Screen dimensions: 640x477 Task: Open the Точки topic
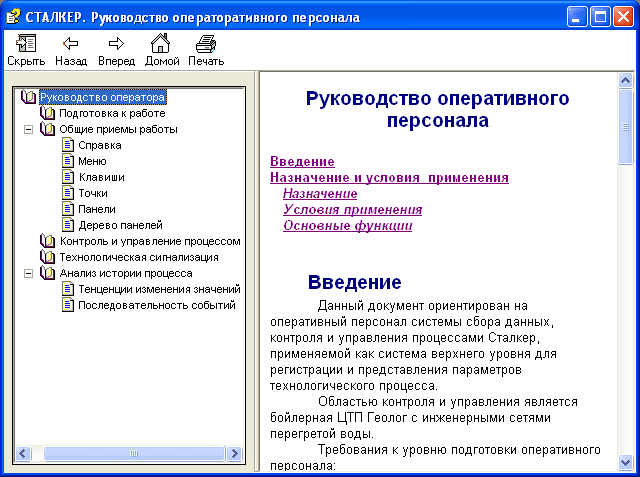(93, 193)
